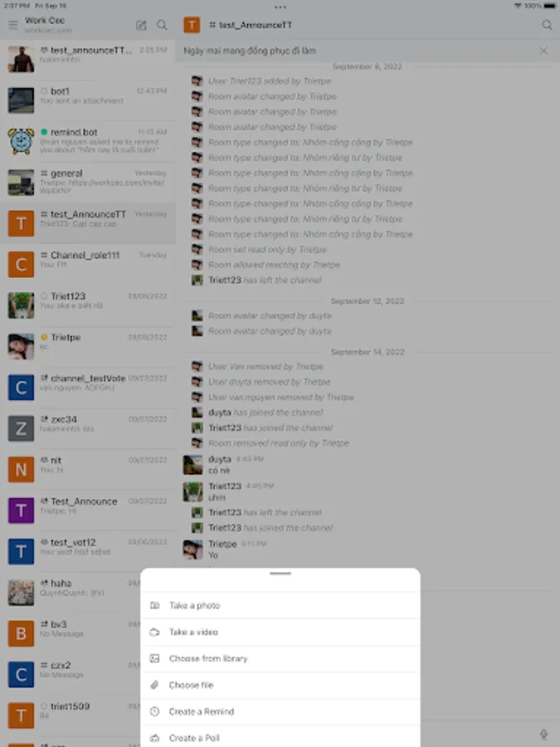The height and width of the screenshot is (747, 560).
Task: Select Take a photo option
Action: coord(280,606)
